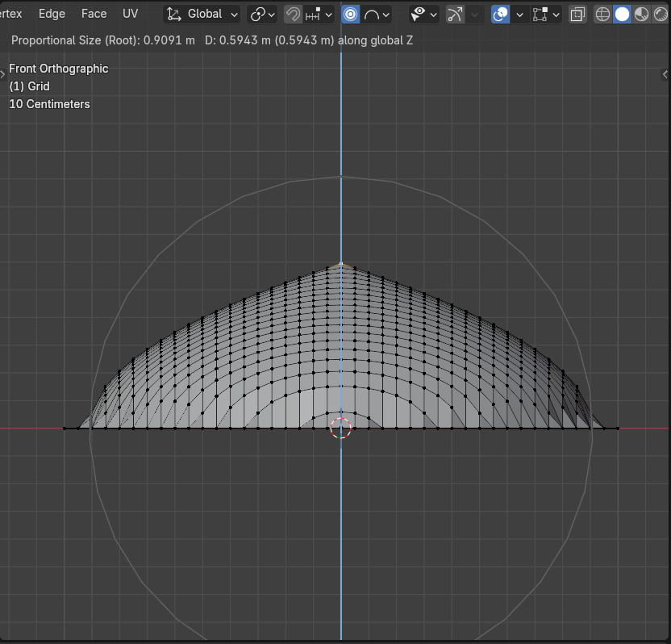Open Global transform orientation dropdown
This screenshot has height=644, width=671.
[x=202, y=14]
